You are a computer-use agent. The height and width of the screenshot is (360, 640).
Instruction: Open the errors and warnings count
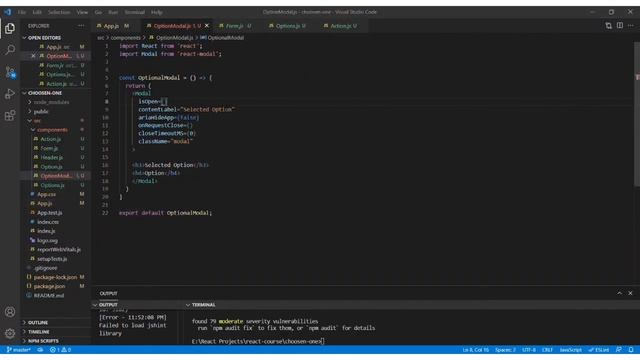[x=60, y=350]
